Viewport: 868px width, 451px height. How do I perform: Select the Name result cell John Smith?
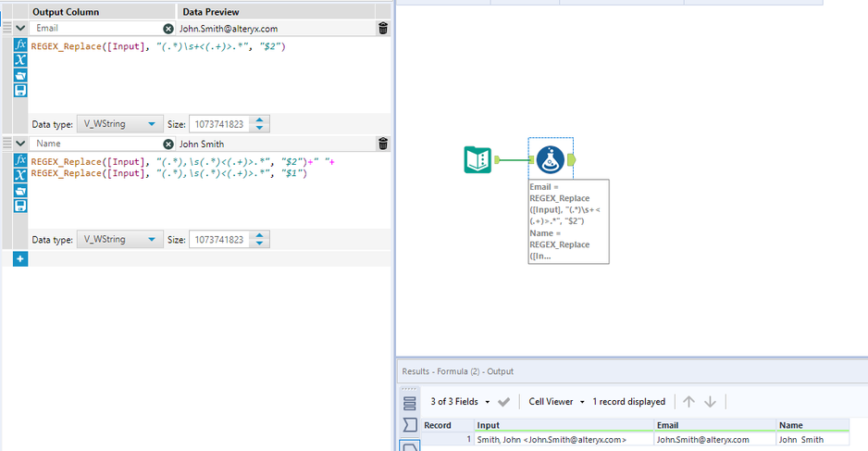pyautogui.click(x=812, y=439)
